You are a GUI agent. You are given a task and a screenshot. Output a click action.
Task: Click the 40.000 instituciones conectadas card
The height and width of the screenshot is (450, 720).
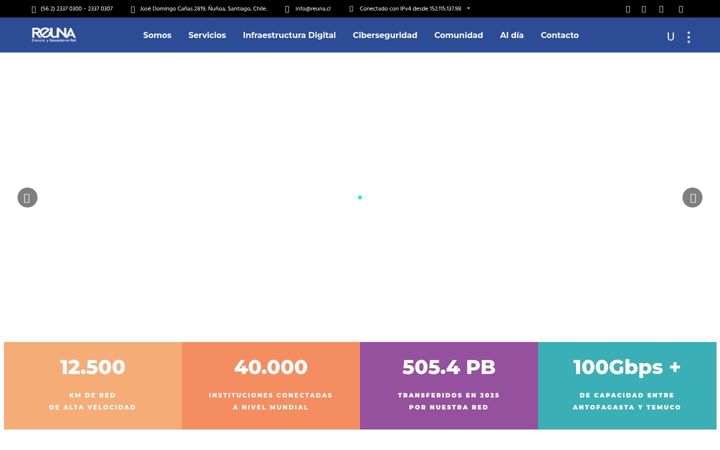pyautogui.click(x=271, y=386)
